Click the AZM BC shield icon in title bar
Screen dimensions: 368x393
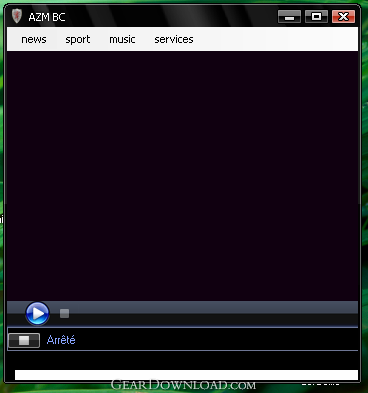pyautogui.click(x=17, y=16)
